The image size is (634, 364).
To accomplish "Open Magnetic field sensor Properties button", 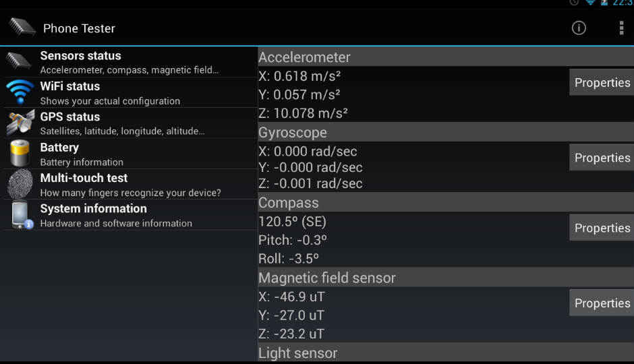I will 602,303.
